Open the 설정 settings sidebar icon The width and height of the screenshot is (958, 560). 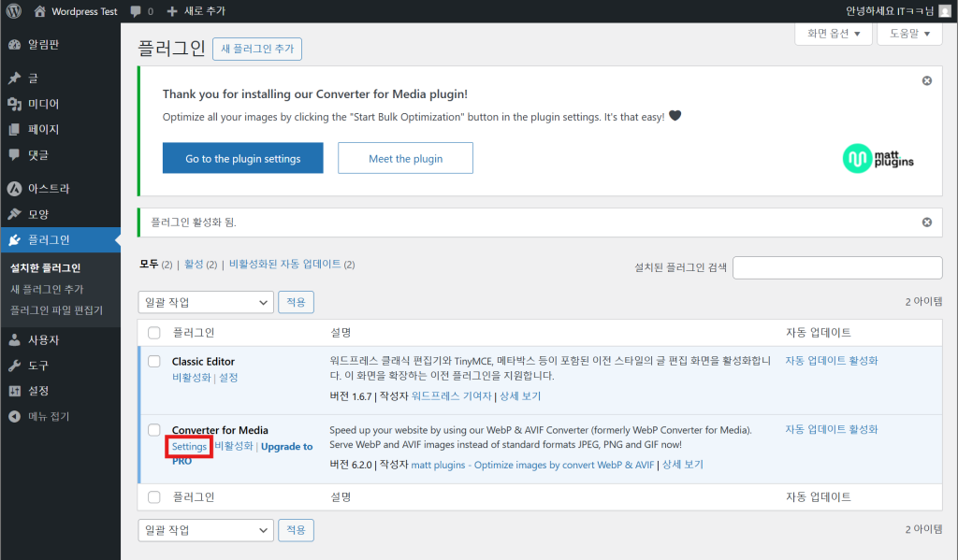coord(15,391)
